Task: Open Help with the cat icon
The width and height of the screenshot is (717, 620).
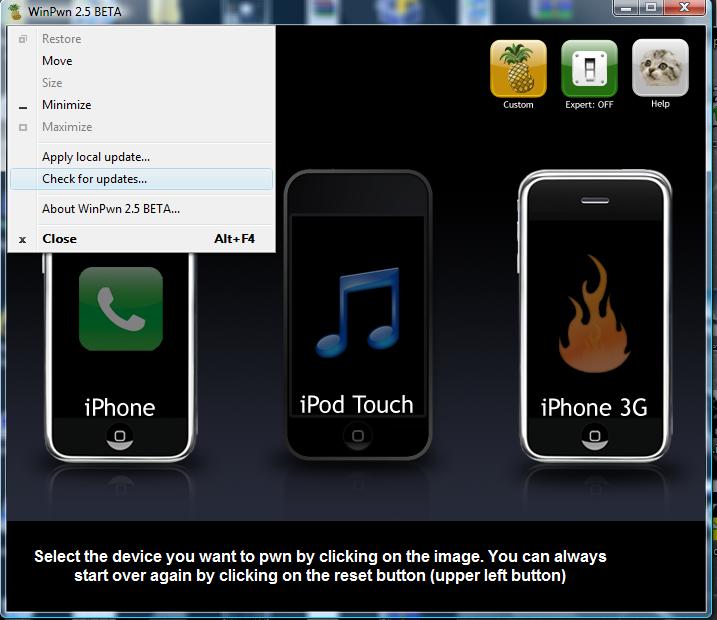Action: point(660,68)
